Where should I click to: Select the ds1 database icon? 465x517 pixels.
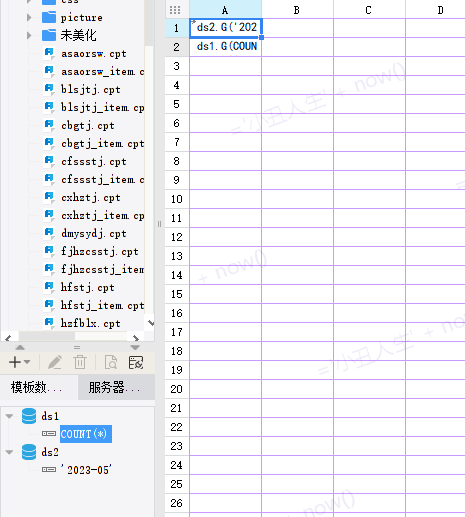click(29, 416)
